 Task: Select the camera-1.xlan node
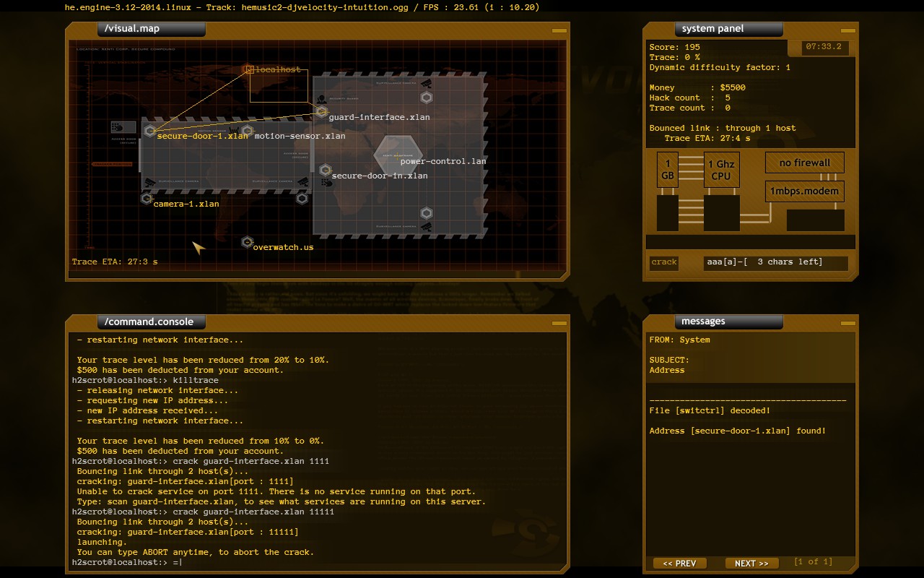tap(146, 199)
